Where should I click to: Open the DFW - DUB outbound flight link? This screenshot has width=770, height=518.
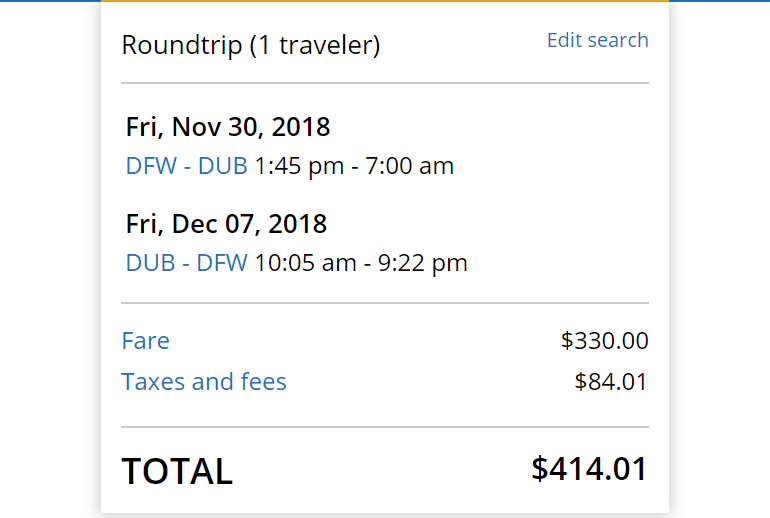coord(186,166)
